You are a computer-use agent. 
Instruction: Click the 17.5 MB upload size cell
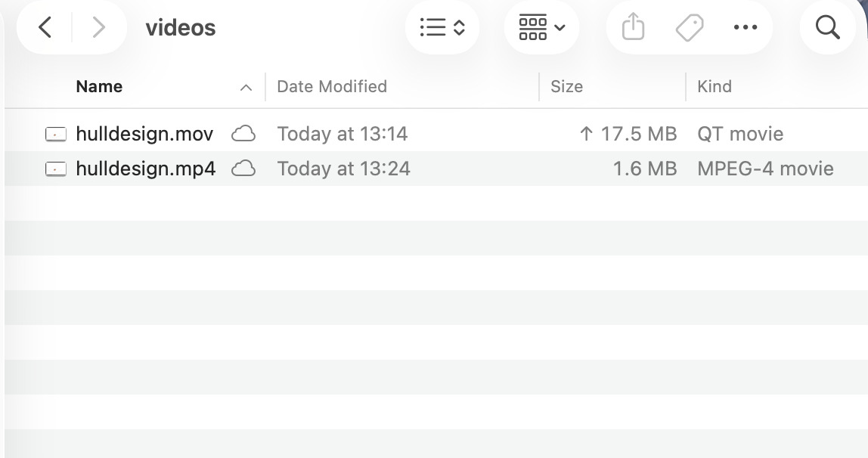(x=628, y=134)
